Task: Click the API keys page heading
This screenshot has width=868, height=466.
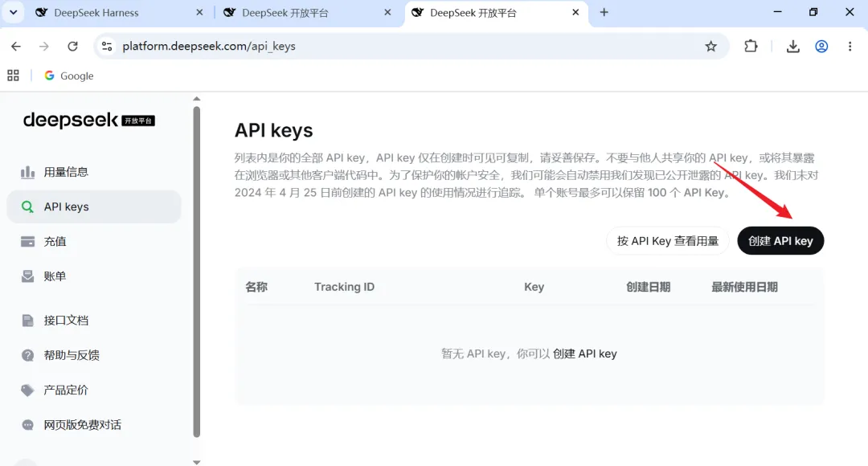Action: (273, 131)
